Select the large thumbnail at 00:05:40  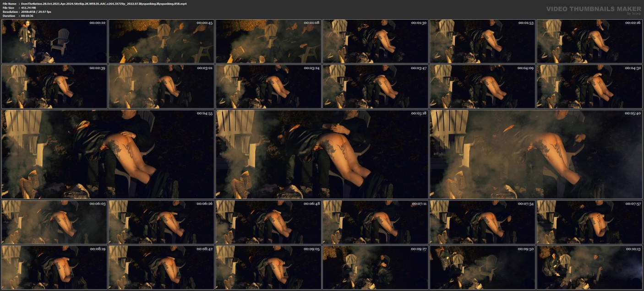click(536, 154)
